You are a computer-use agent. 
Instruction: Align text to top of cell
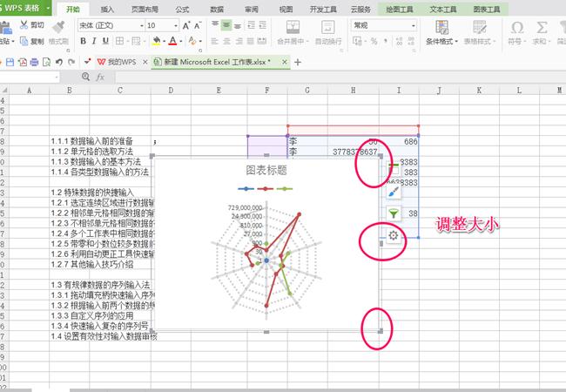[x=215, y=25]
